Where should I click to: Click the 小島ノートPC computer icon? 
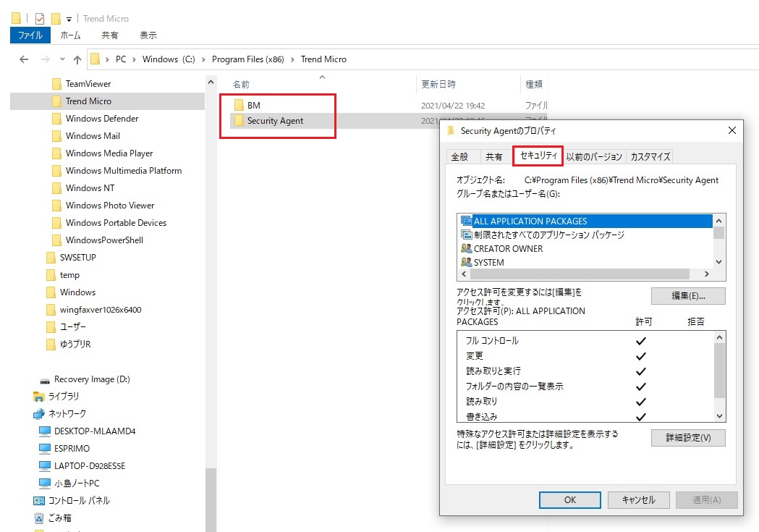(x=45, y=484)
